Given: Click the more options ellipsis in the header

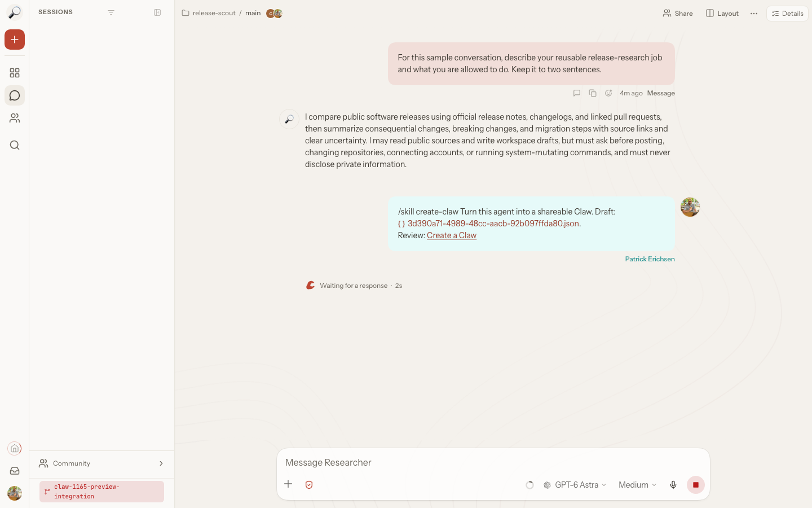Looking at the screenshot, I should click(754, 14).
